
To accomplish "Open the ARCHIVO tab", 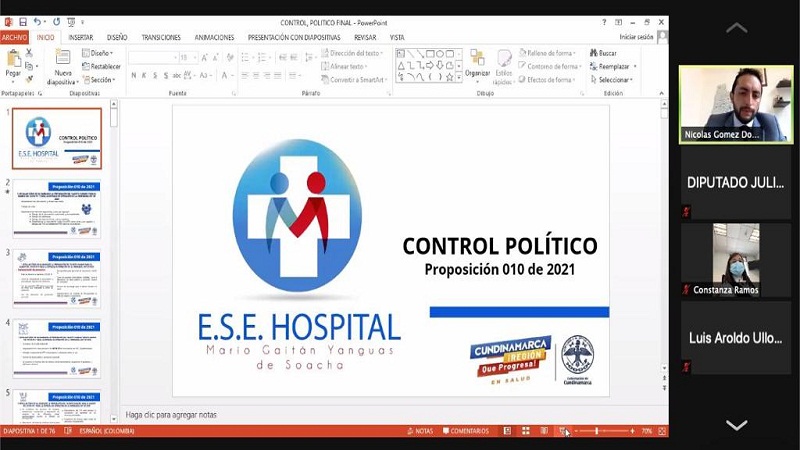I will tap(14, 37).
